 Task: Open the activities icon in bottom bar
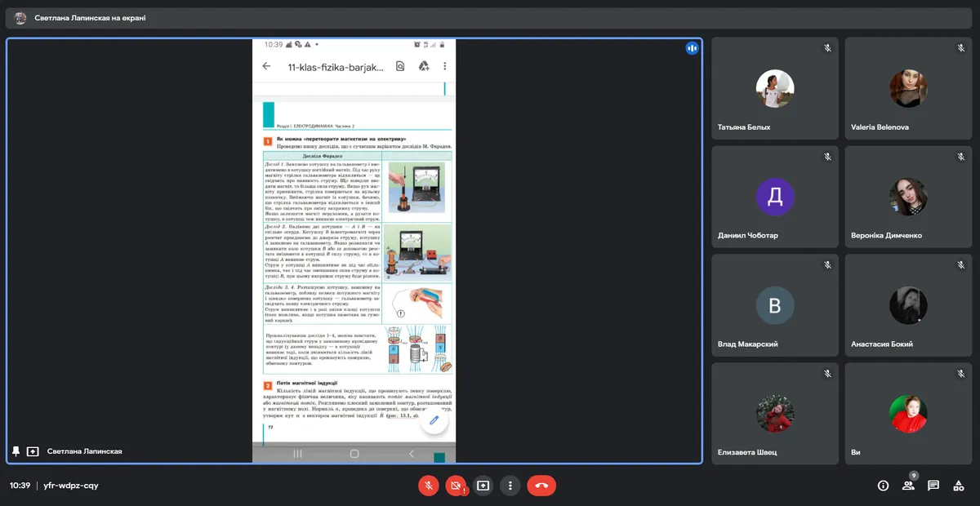point(959,486)
